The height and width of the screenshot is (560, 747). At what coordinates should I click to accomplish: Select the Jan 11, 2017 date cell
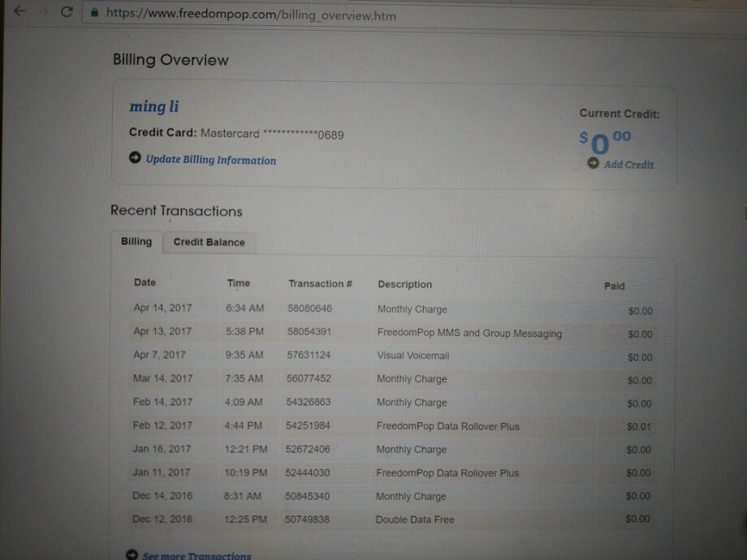tap(161, 472)
